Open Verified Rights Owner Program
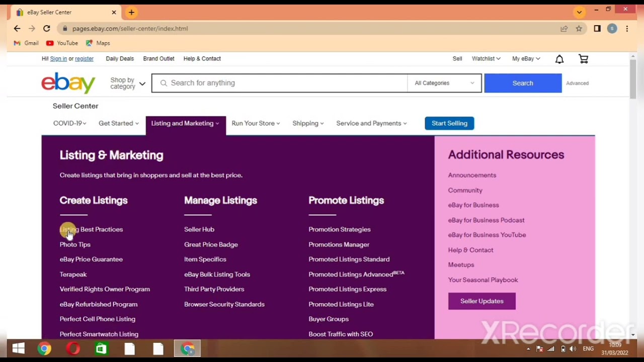Screen dimensions: 644x362 [105, 289]
